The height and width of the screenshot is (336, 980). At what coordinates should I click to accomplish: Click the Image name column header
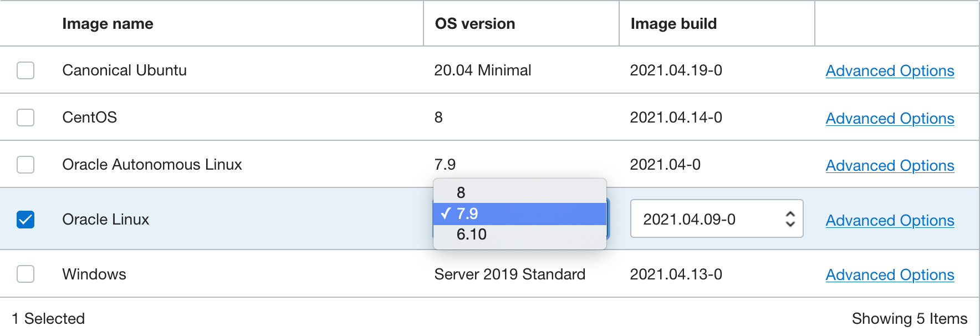(108, 24)
